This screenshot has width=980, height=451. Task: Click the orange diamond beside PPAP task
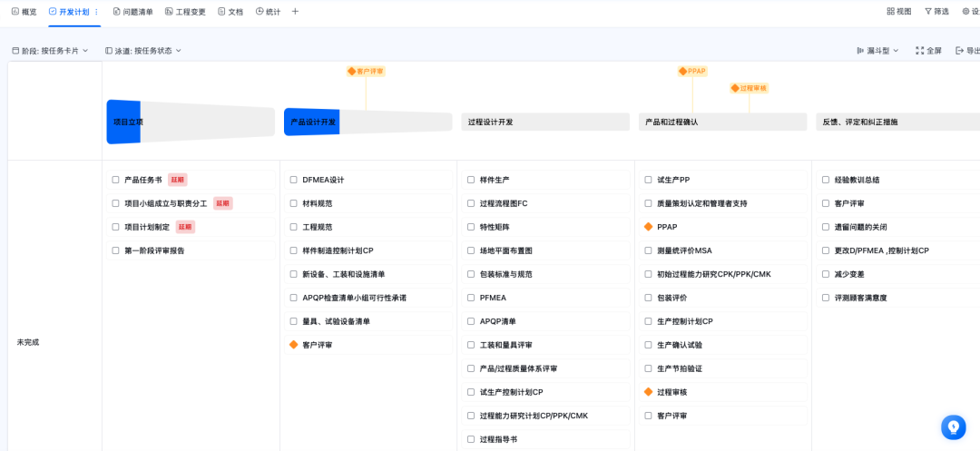(x=648, y=227)
